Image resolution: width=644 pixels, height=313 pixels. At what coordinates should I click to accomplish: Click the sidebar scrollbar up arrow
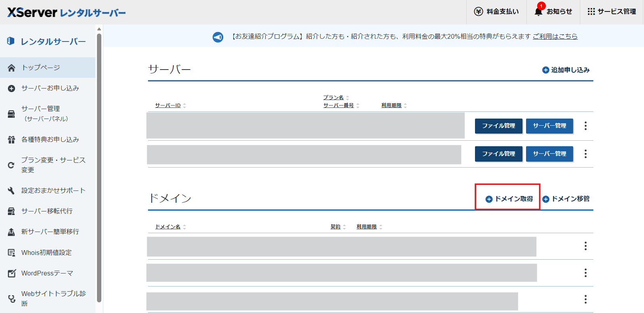tap(99, 29)
